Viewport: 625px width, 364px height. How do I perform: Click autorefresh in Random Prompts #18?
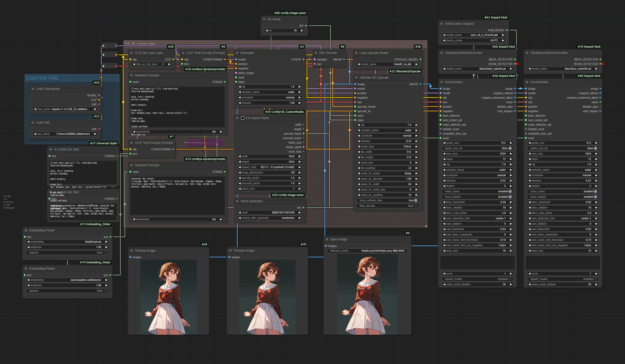pyautogui.click(x=177, y=132)
